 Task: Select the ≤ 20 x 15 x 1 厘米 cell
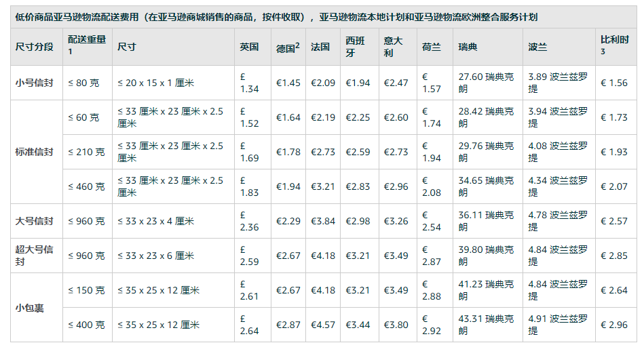click(x=155, y=83)
